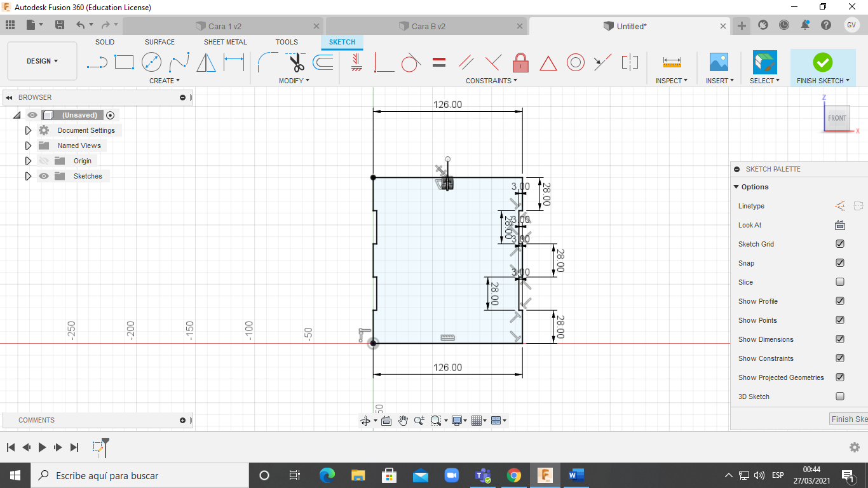Expand the Sketches folder in browser

(x=28, y=176)
